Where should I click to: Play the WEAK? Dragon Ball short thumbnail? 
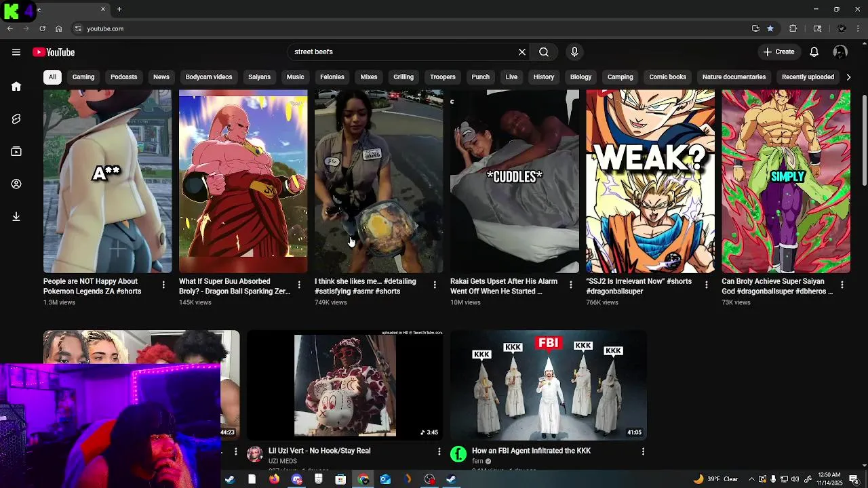650,181
